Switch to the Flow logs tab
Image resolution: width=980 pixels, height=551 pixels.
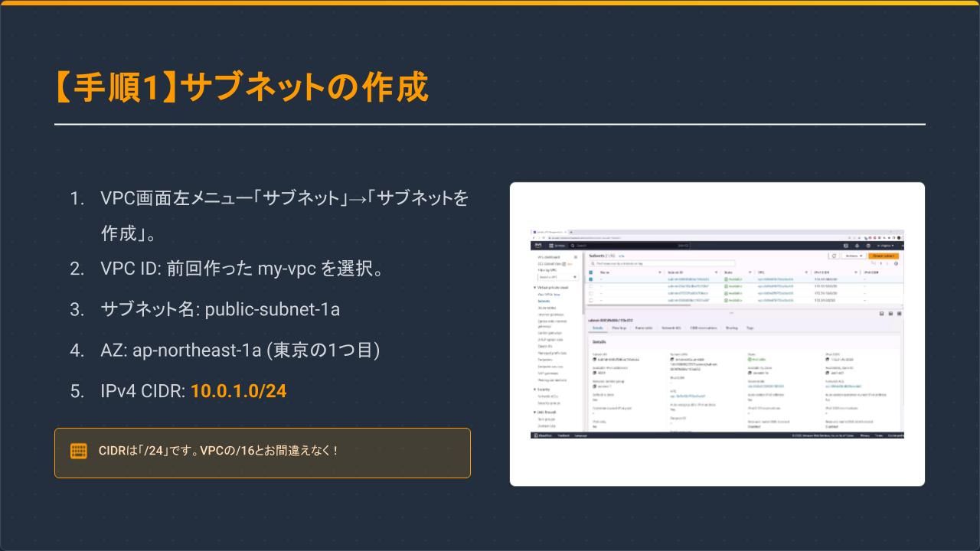(x=620, y=328)
